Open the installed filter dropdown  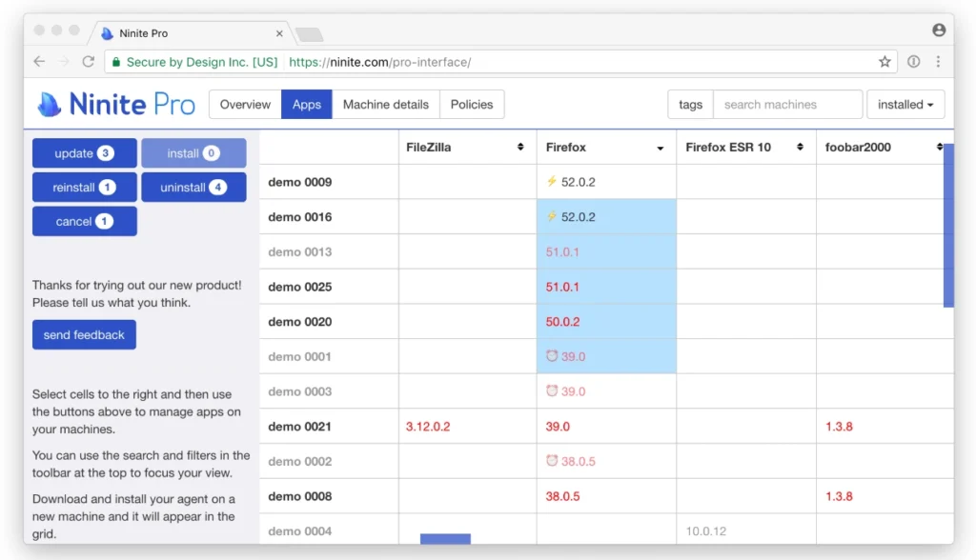tap(905, 104)
